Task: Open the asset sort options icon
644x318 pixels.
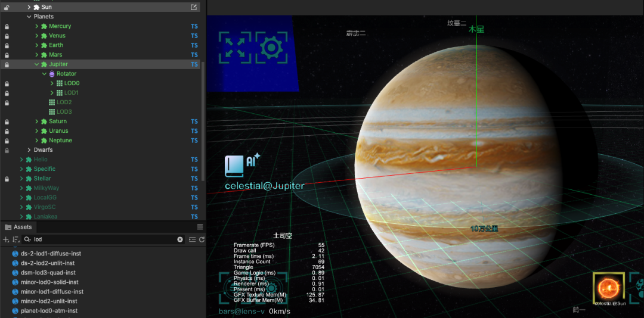Action: click(16, 239)
